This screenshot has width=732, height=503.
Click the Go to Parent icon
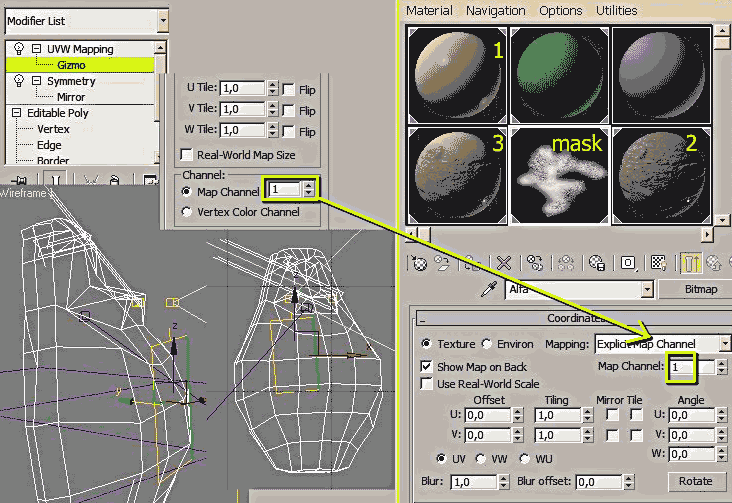(714, 263)
